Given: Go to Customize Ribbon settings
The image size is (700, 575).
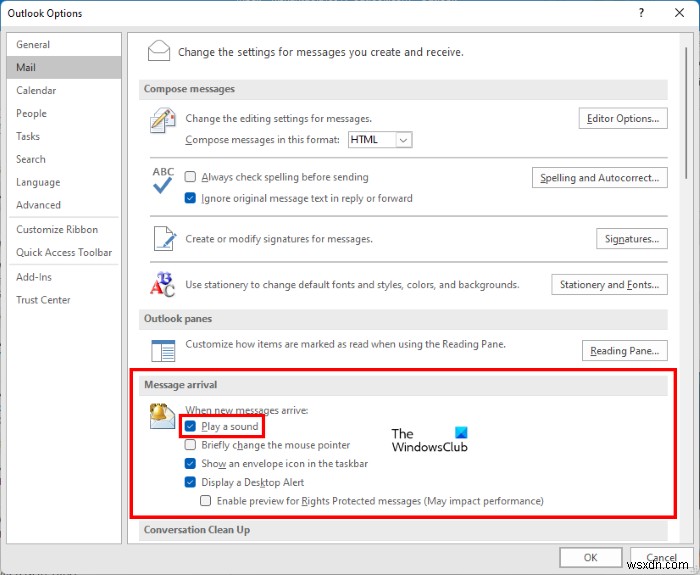Looking at the screenshot, I should point(64,229).
